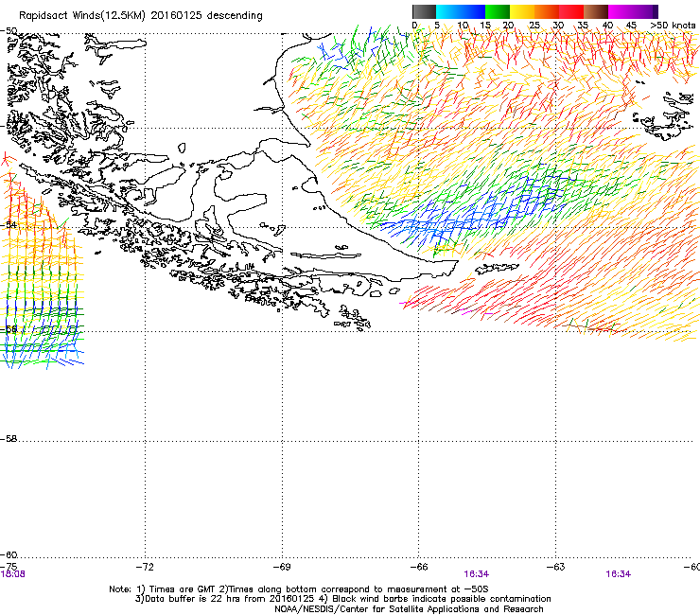
Task: Click the "16:34" time label right of -63
Action: point(619,574)
